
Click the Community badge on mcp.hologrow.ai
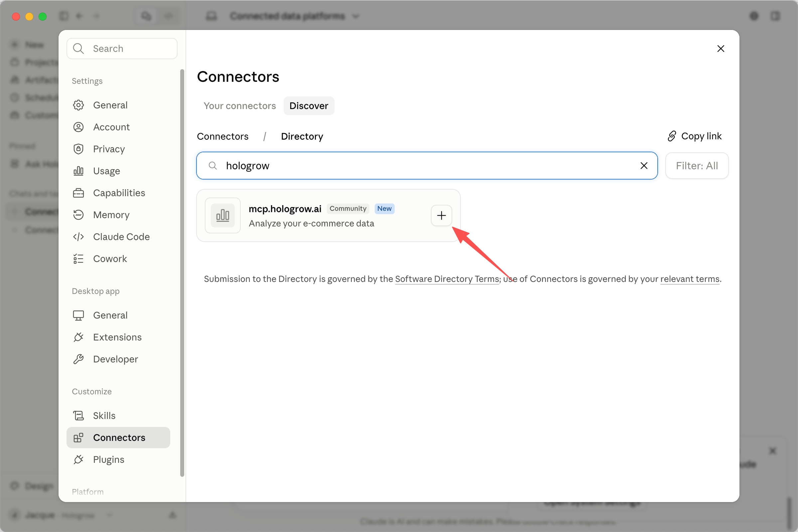tap(348, 209)
